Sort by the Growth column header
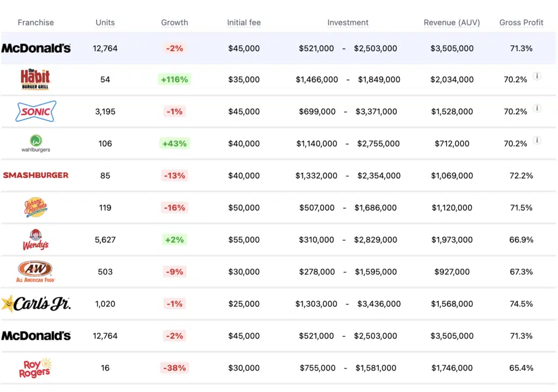The width and height of the screenshot is (558, 392). pos(174,22)
